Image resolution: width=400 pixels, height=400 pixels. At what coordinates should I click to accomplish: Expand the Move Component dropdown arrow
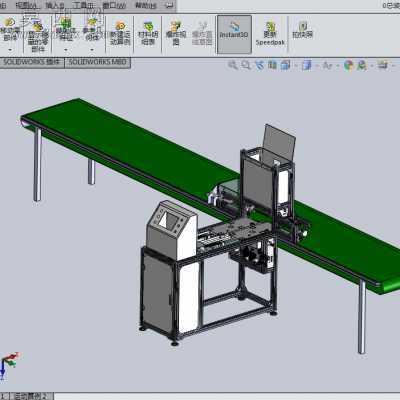click(10, 50)
